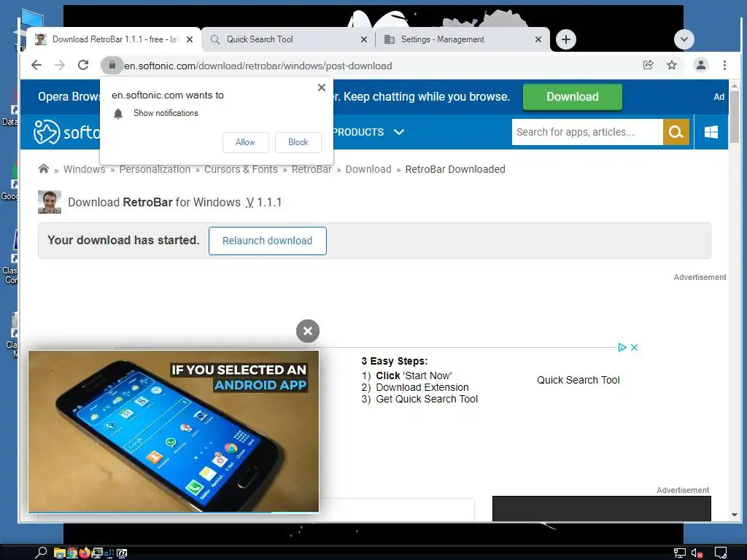Open Firefox from the taskbar
Viewport: 747px width, 560px height.
(x=85, y=553)
